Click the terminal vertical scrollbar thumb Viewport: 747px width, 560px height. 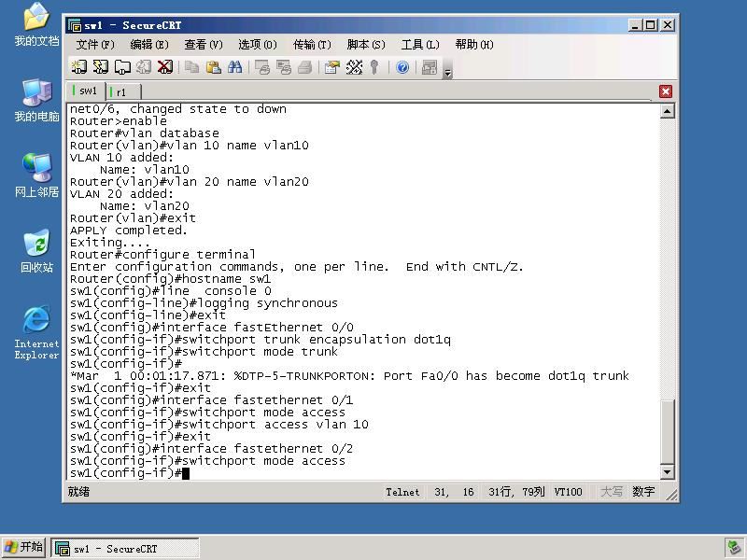click(668, 432)
